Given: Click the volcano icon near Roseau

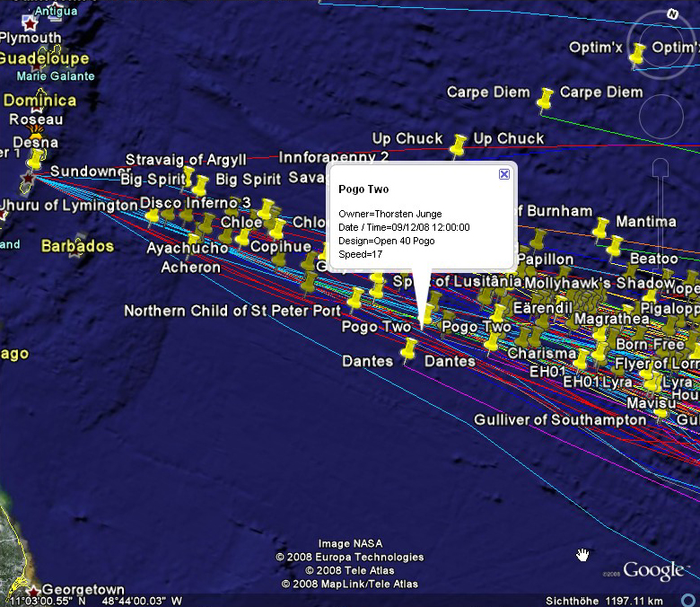Looking at the screenshot, I should point(36,131).
